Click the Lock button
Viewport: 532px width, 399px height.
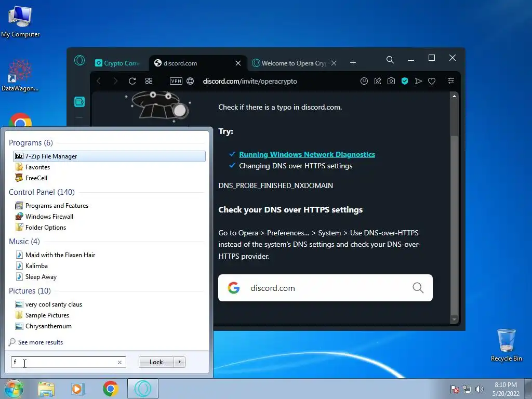click(x=156, y=362)
